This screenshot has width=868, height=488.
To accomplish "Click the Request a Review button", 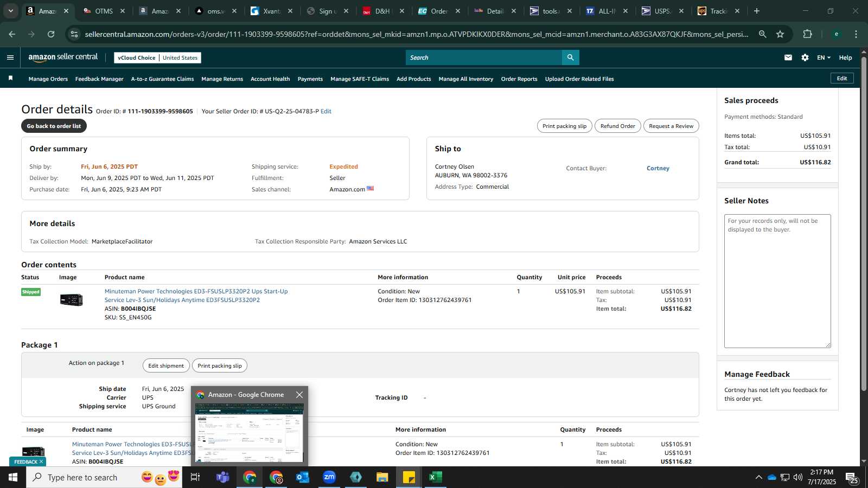I will [671, 126].
